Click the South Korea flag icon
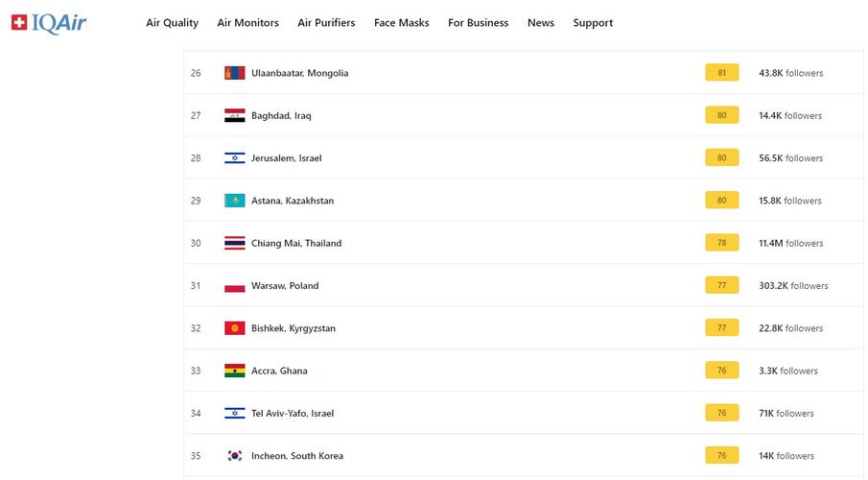868x480 pixels. coord(234,456)
